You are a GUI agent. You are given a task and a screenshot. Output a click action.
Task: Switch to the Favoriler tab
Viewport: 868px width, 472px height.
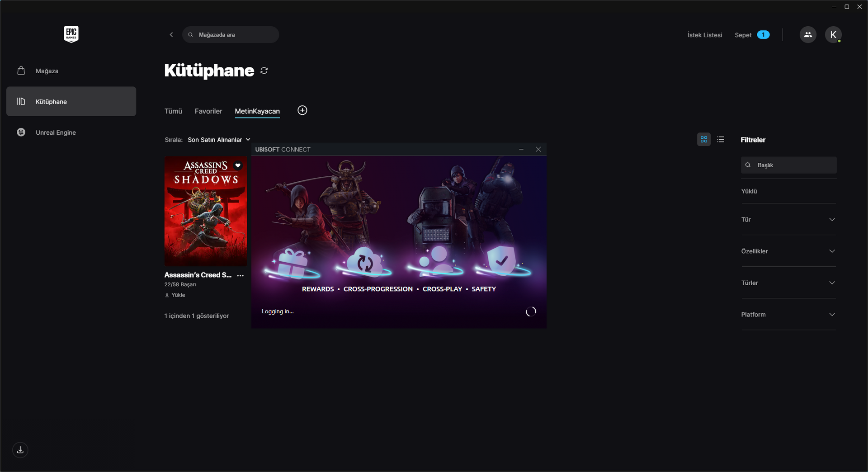pos(208,111)
